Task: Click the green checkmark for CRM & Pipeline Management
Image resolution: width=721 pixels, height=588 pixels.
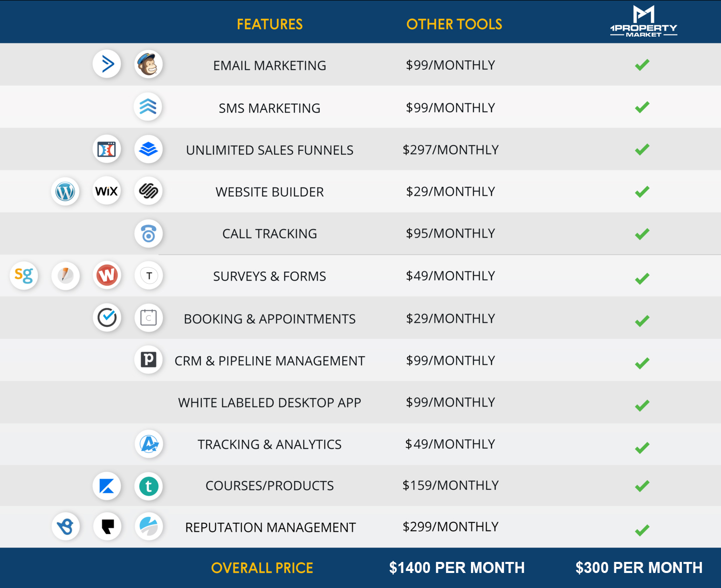Action: [x=642, y=363]
